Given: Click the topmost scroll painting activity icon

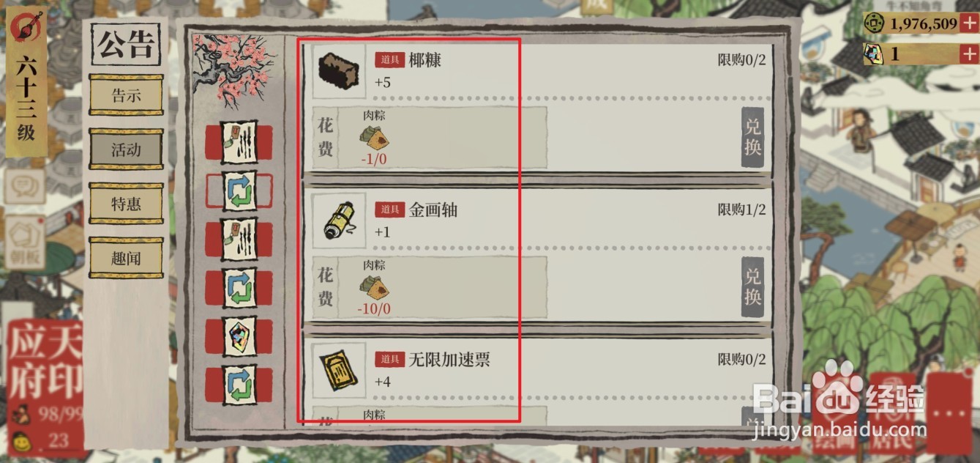Looking at the screenshot, I should (x=239, y=142).
